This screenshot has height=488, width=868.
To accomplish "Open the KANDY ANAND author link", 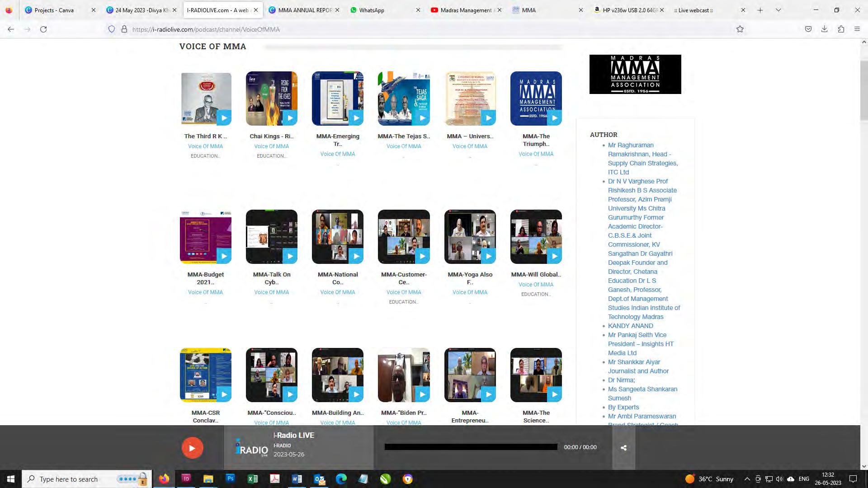I will [x=630, y=326].
